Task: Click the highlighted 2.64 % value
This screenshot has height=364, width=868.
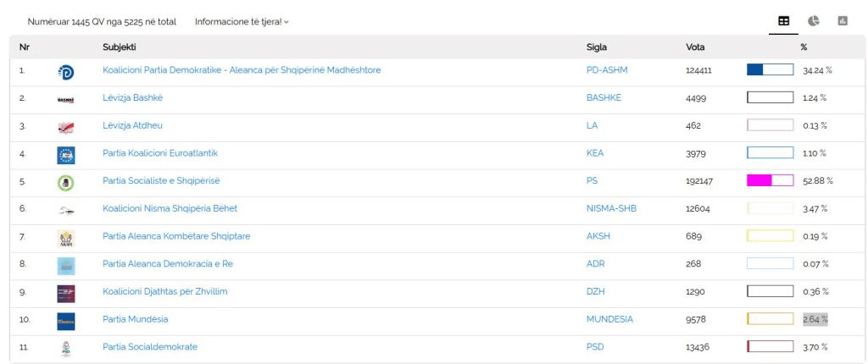Action: click(815, 319)
